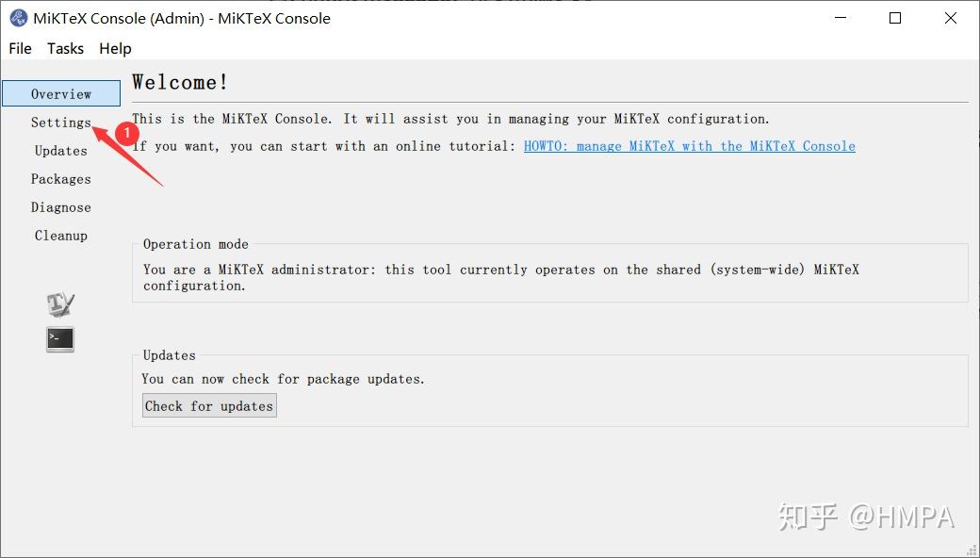Maximize the MiKTeX Console window
The width and height of the screenshot is (980, 558).
(x=894, y=18)
